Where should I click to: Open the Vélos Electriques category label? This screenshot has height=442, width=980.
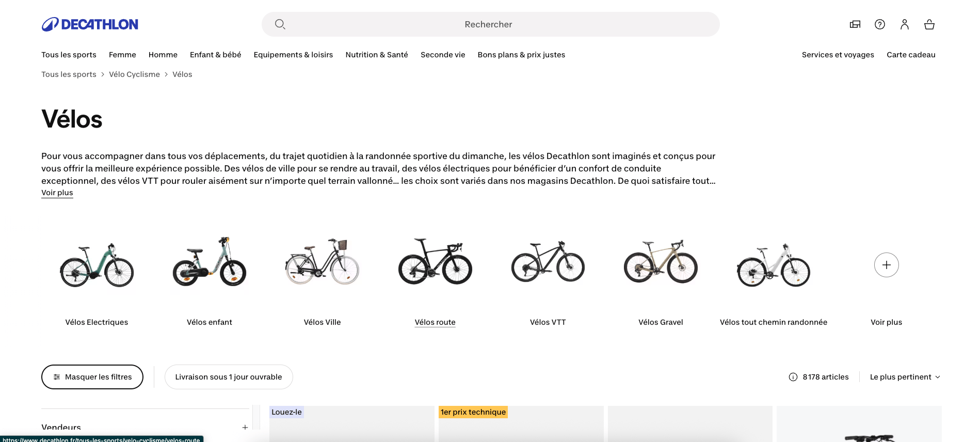tap(97, 322)
